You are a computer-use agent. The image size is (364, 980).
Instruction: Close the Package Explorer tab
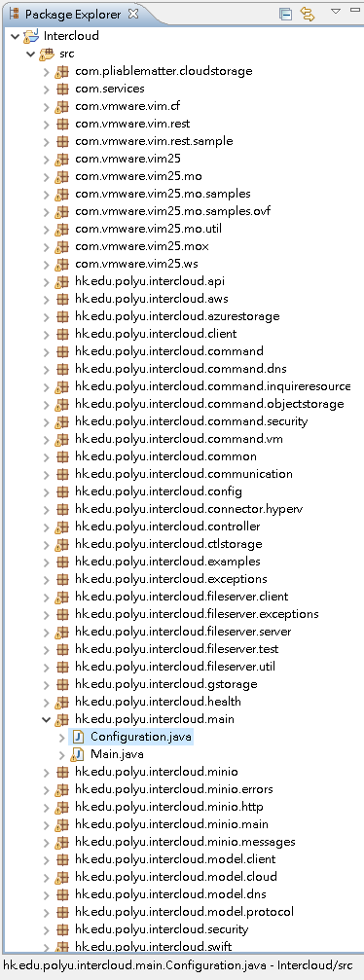tap(132, 13)
